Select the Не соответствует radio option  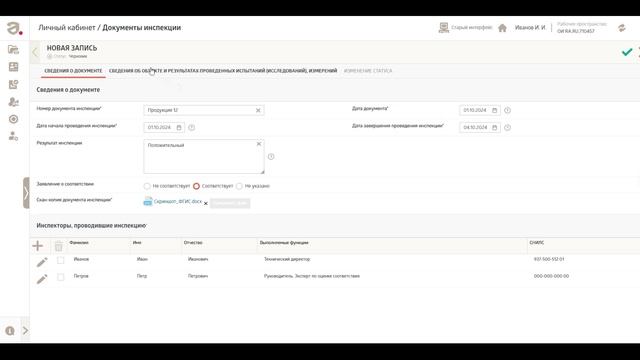coord(147,186)
